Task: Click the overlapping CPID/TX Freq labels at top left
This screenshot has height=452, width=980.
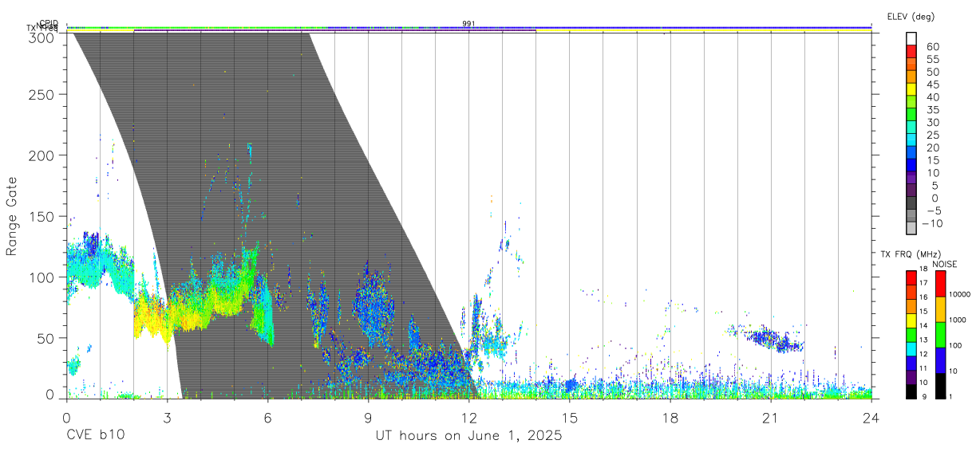Action: 44,26
